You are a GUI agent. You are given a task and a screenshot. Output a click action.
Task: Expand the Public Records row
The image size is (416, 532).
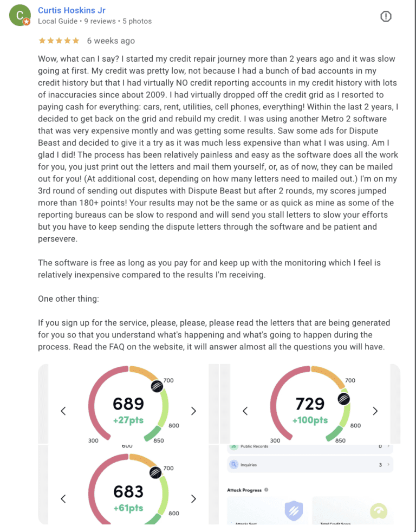pyautogui.click(x=388, y=446)
